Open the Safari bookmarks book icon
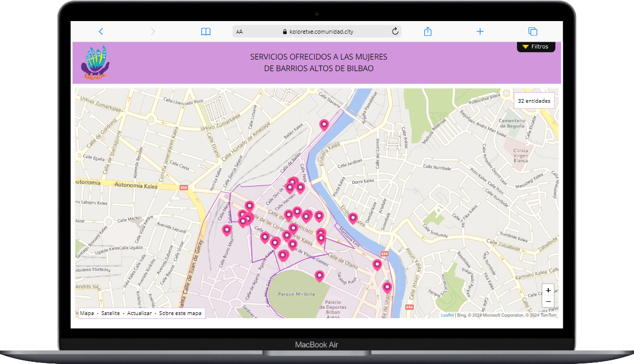 click(206, 32)
